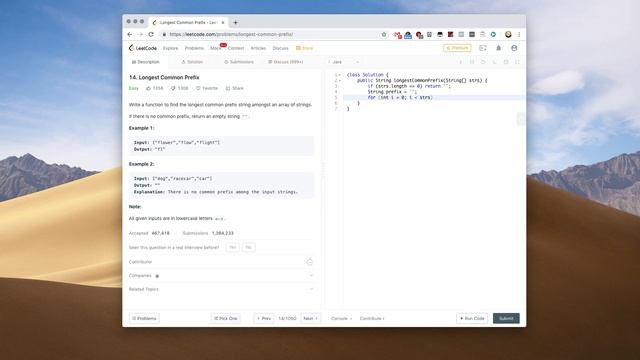
Task: Click the Accepted count 467,418
Action: click(160, 233)
